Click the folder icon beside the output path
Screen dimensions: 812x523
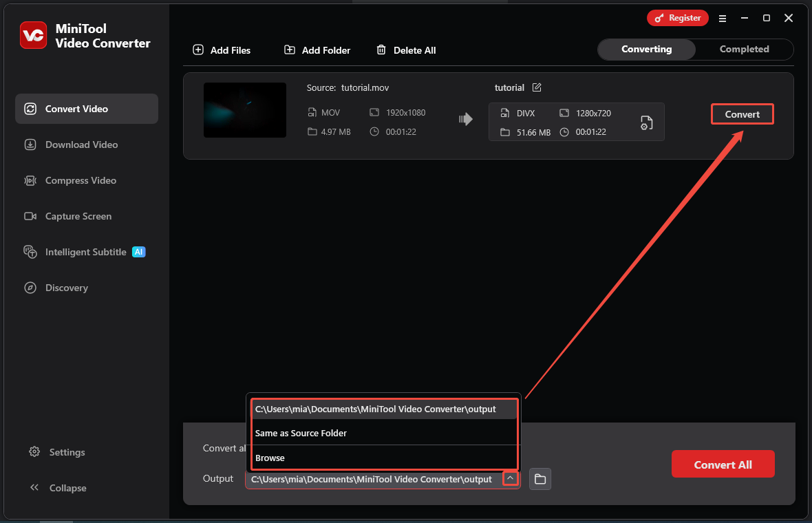pyautogui.click(x=539, y=479)
